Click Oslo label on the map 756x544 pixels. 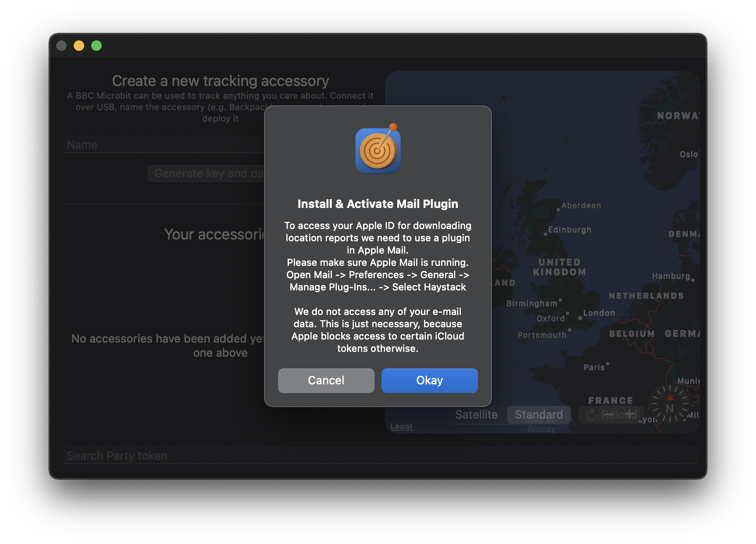pyautogui.click(x=688, y=154)
